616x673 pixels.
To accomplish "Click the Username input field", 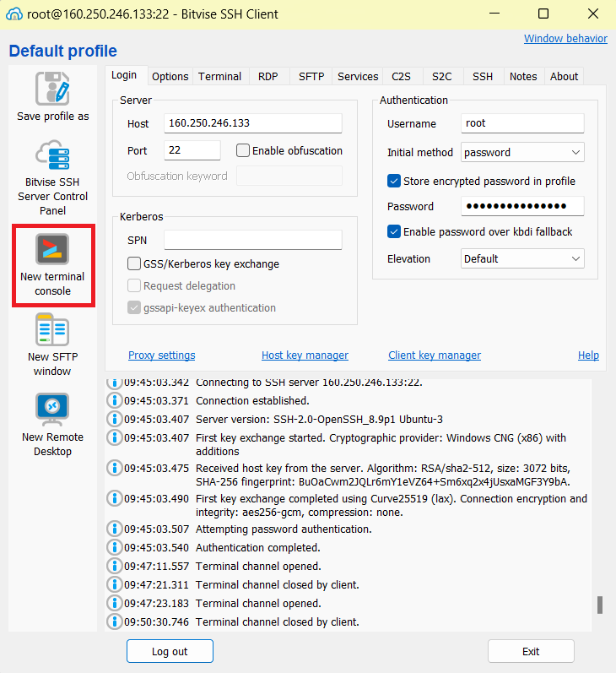I will coord(522,123).
